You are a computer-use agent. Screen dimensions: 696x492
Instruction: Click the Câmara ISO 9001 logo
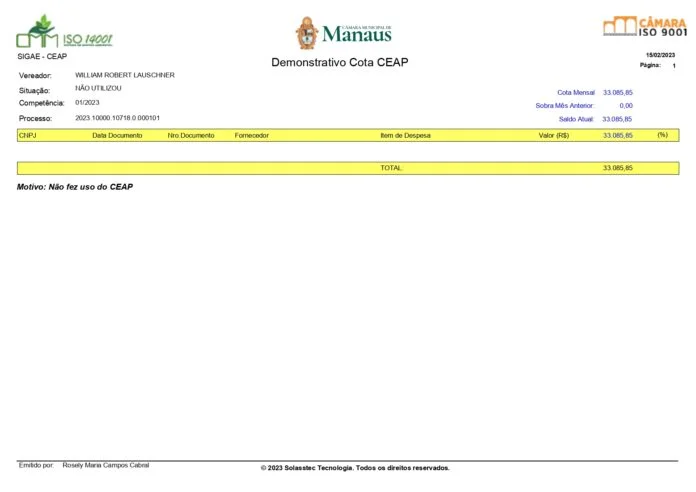(x=644, y=27)
